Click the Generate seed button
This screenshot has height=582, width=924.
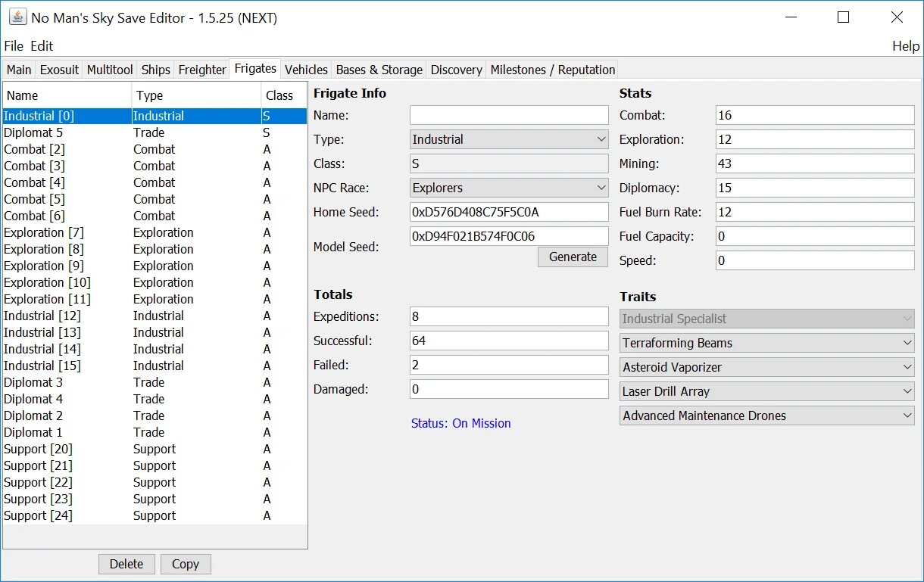(573, 257)
